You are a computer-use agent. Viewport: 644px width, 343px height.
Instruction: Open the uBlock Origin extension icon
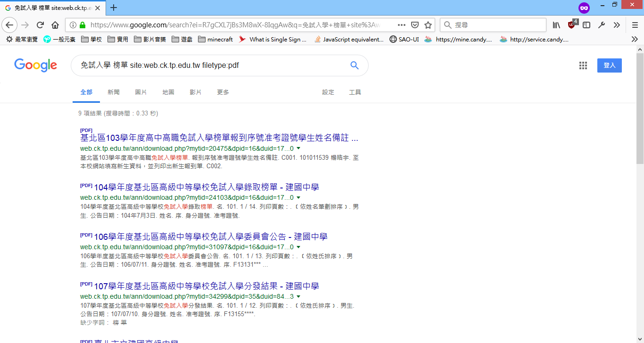click(572, 24)
